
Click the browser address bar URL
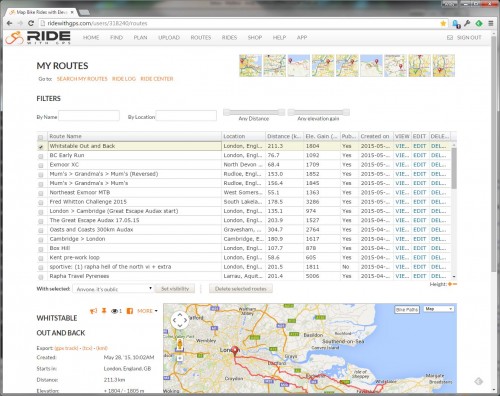[x=97, y=23]
